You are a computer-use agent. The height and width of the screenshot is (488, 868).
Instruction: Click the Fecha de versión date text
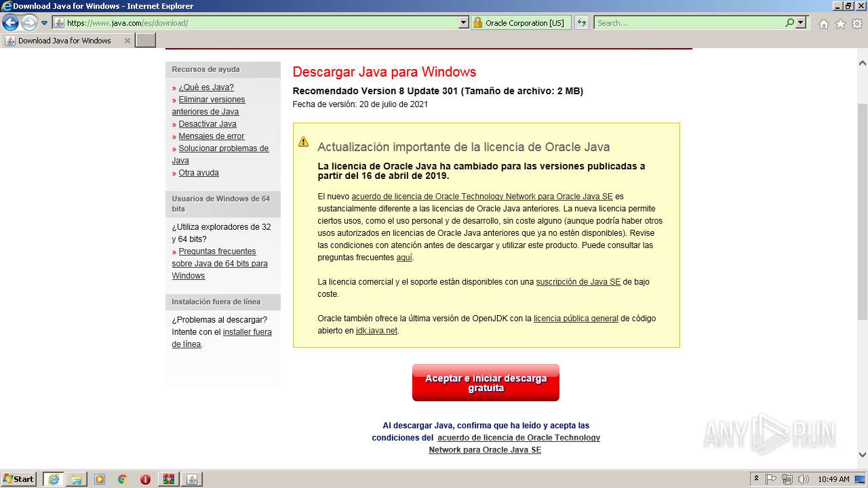(x=360, y=104)
